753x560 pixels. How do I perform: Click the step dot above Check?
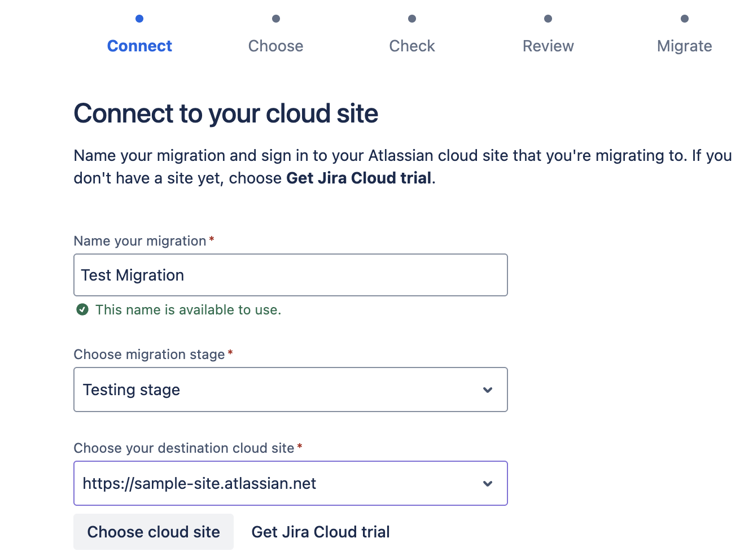tap(412, 19)
